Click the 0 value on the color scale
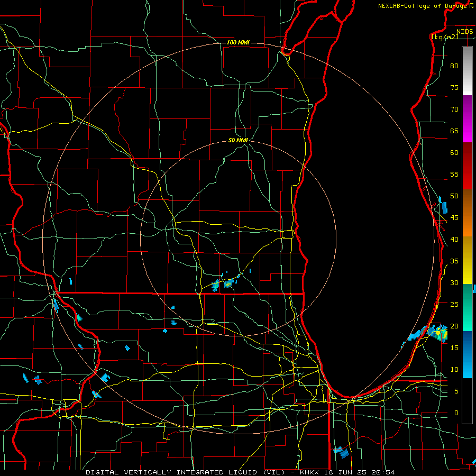Screen dimensions: 476x476 [456, 413]
